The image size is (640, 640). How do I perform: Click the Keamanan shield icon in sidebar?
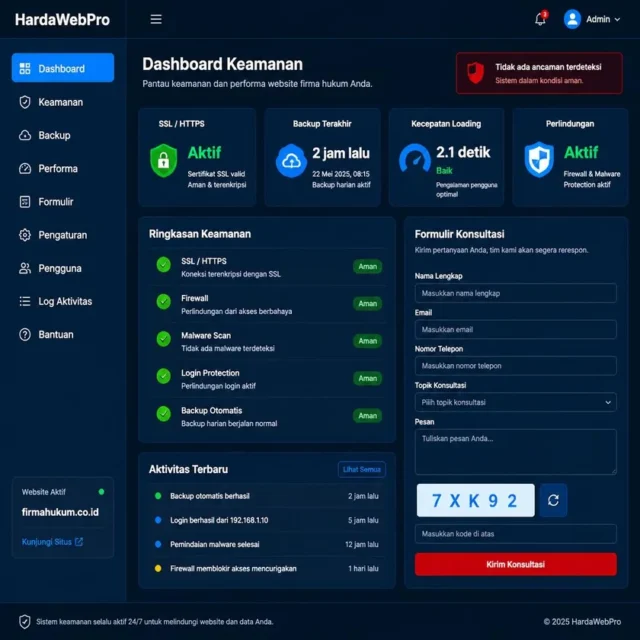click(25, 102)
